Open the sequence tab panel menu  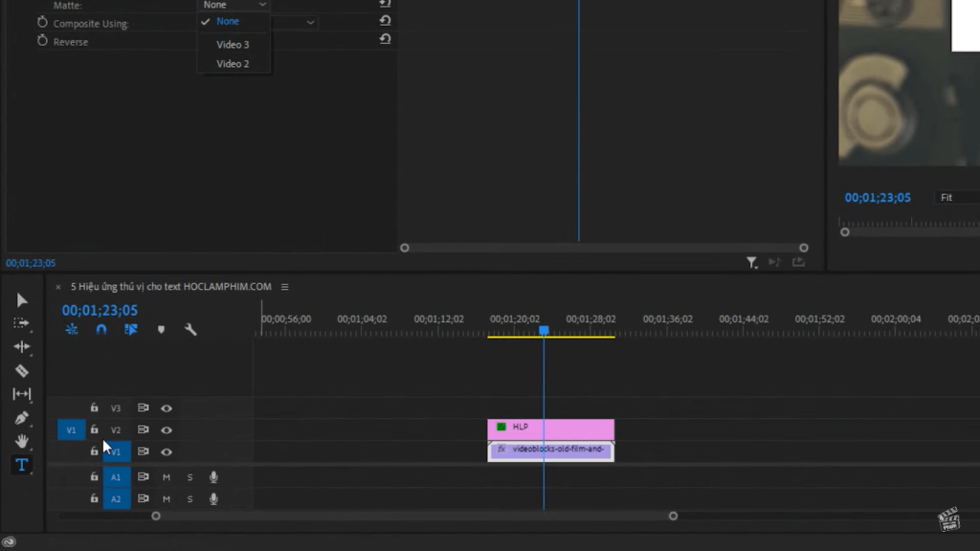(x=284, y=287)
